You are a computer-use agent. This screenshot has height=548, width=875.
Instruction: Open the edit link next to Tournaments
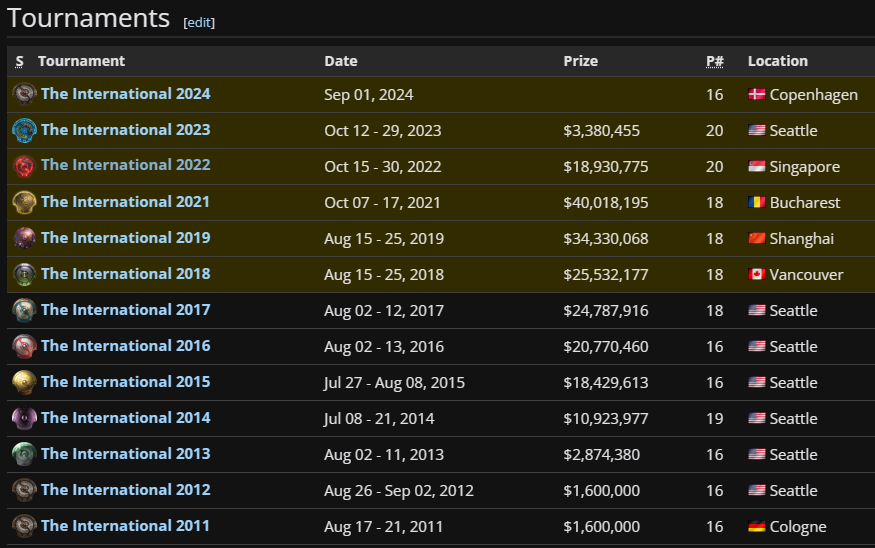[199, 22]
